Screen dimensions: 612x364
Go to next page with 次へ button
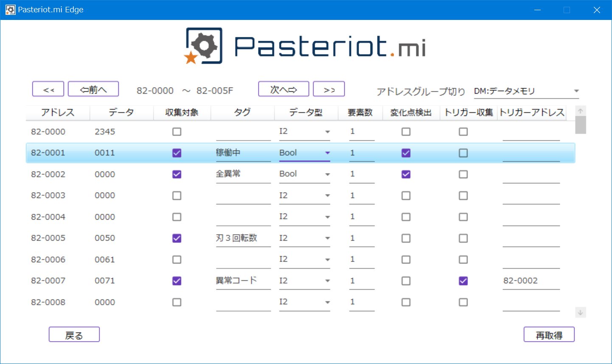284,89
